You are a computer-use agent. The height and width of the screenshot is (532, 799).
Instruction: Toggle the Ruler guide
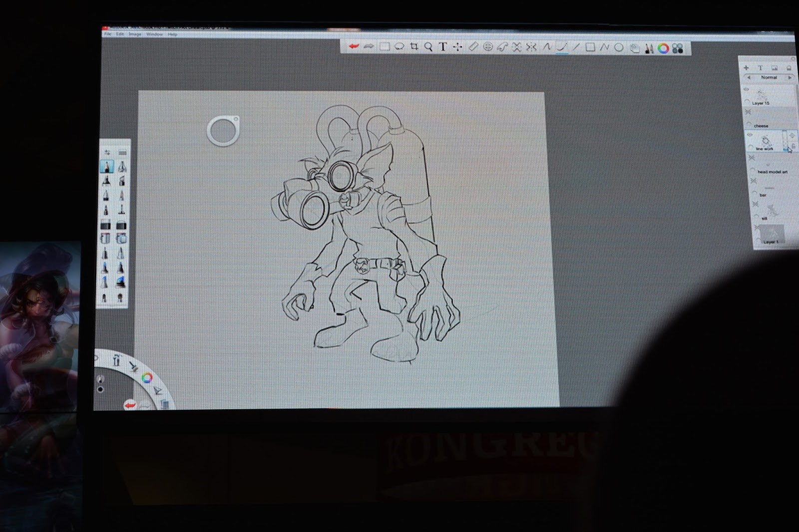[473, 47]
